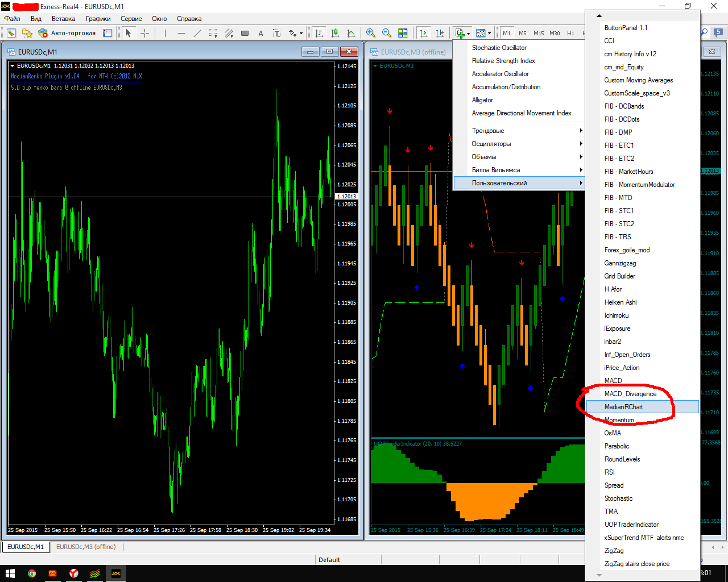The height and width of the screenshot is (582, 728).
Task: Open the templates dropdown icon
Action: coord(483,33)
